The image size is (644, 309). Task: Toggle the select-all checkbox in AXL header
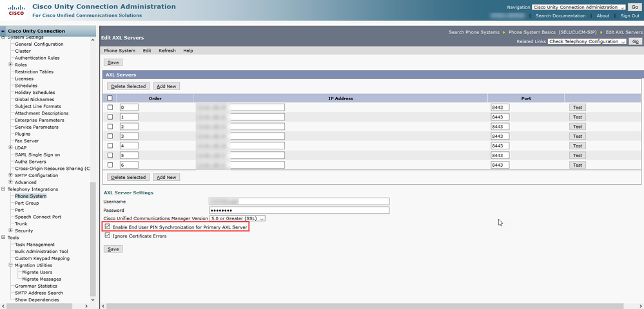click(110, 98)
